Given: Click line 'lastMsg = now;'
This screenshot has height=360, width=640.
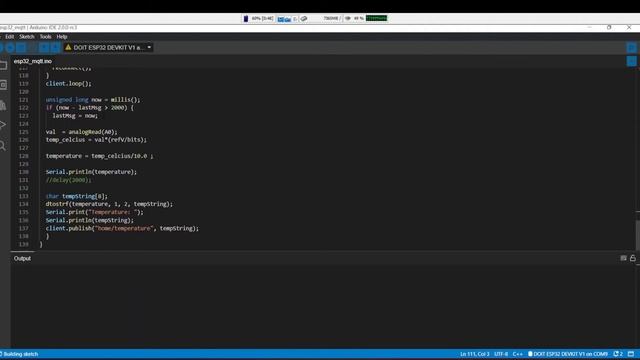Looking at the screenshot, I should tap(75, 116).
